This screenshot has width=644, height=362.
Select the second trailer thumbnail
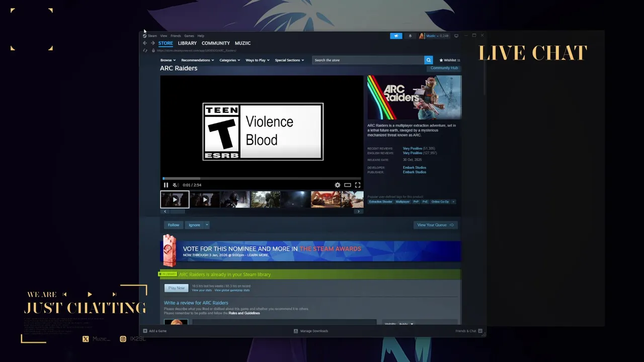pos(205,200)
